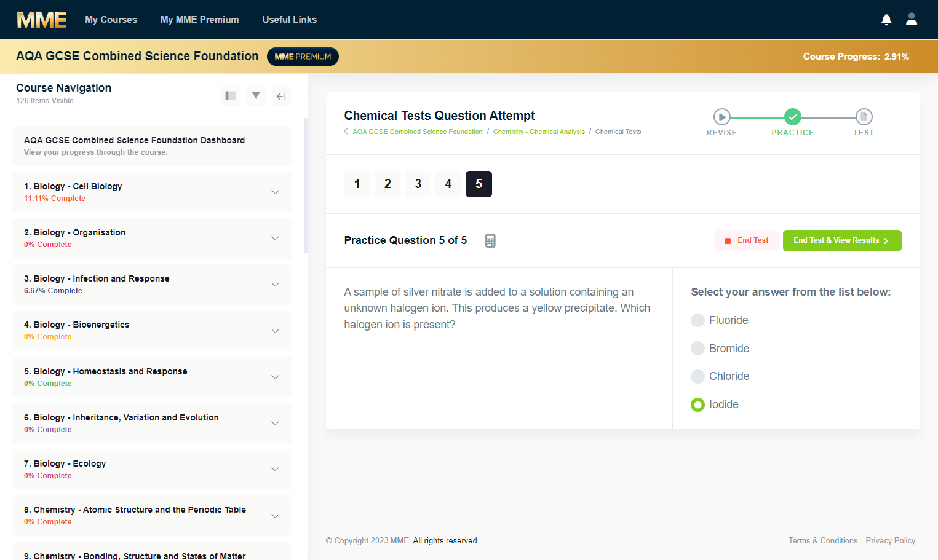This screenshot has height=560, width=938.
Task: Go to question 4
Action: tap(448, 184)
